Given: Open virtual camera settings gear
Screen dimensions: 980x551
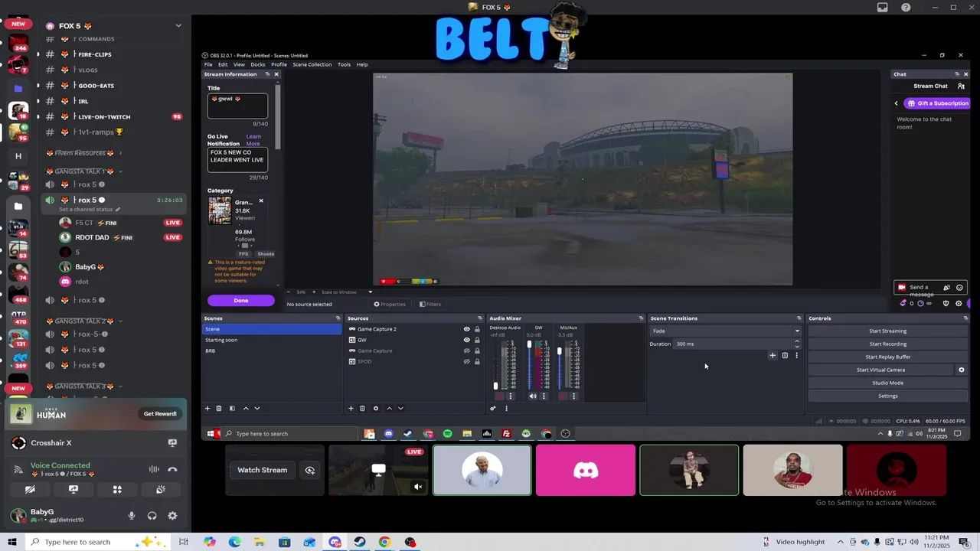Looking at the screenshot, I should (x=962, y=370).
